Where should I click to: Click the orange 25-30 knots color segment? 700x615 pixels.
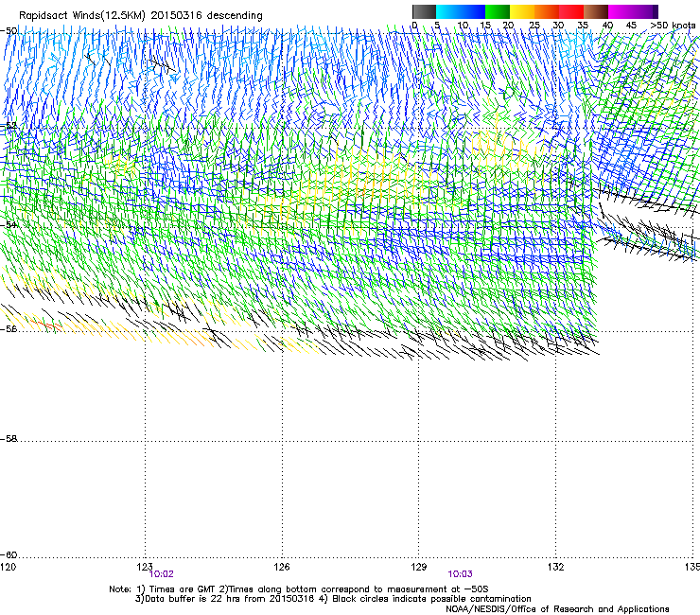pos(547,11)
